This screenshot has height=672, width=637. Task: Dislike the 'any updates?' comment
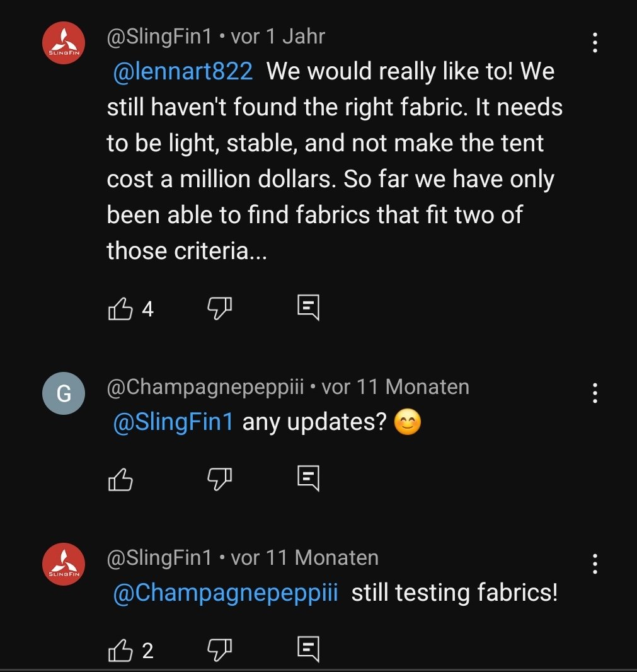click(219, 480)
